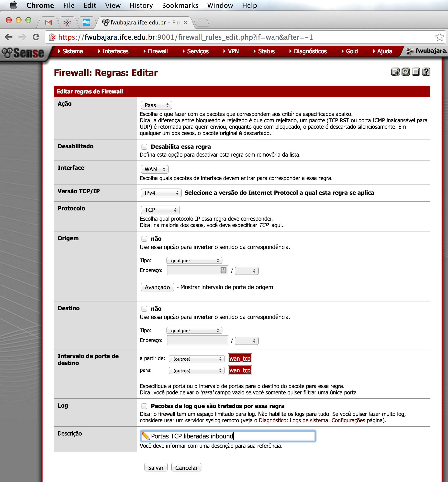The width and height of the screenshot is (448, 482).
Task: Open Chrome's History menu
Action: (141, 5)
